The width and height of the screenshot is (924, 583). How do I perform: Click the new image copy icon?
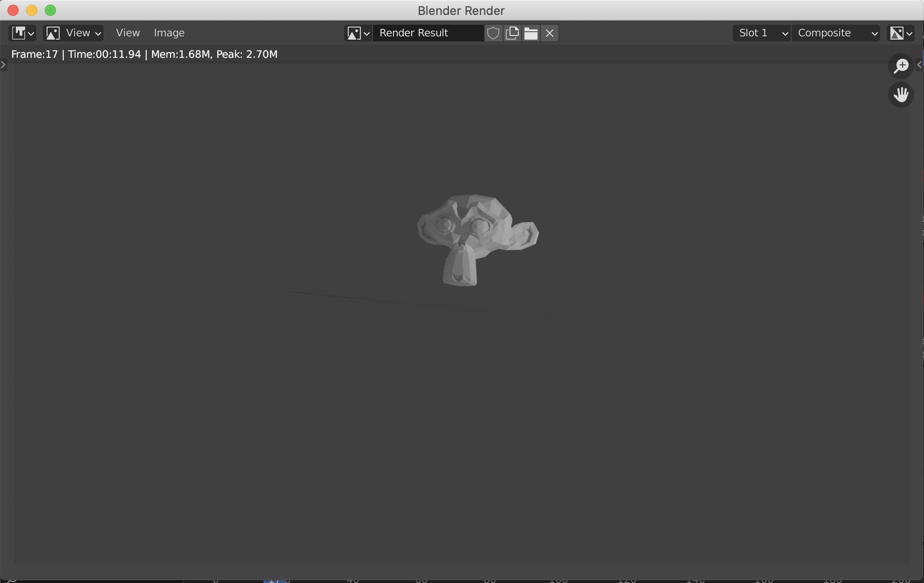point(512,33)
